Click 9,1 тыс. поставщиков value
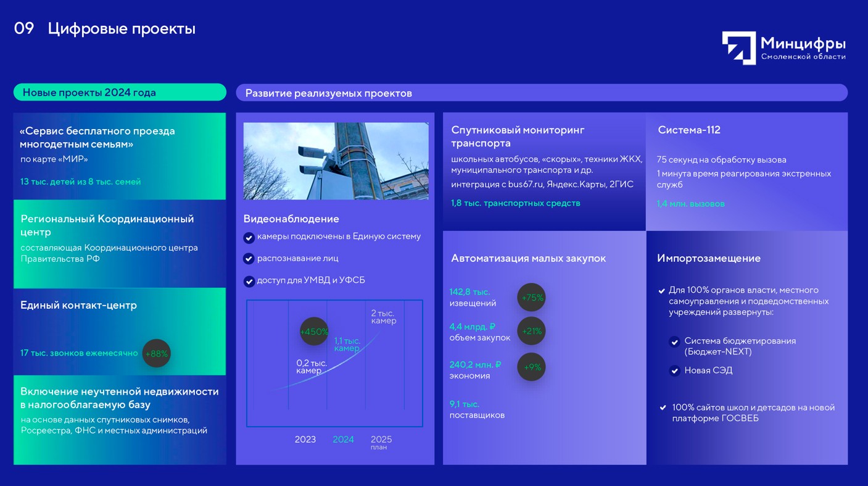 [x=477, y=409]
